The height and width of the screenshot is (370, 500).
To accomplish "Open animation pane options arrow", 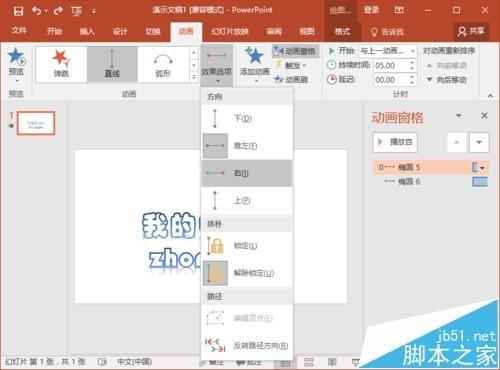I will (459, 116).
